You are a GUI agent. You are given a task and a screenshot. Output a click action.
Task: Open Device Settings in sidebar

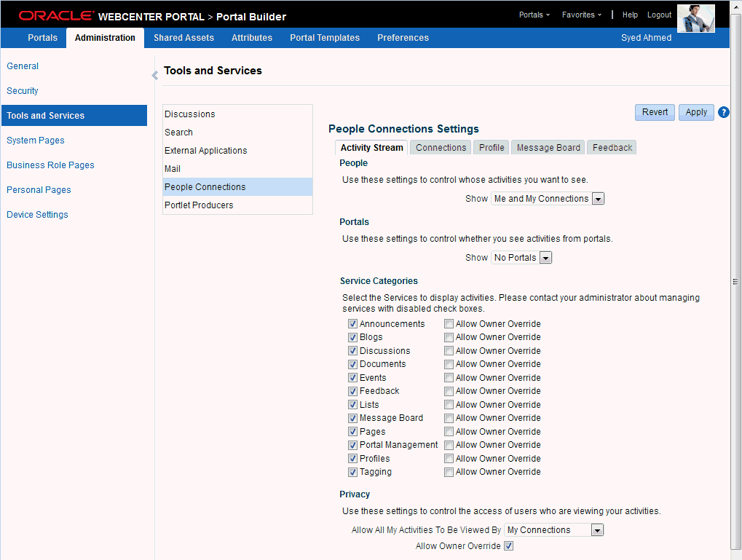(x=37, y=215)
